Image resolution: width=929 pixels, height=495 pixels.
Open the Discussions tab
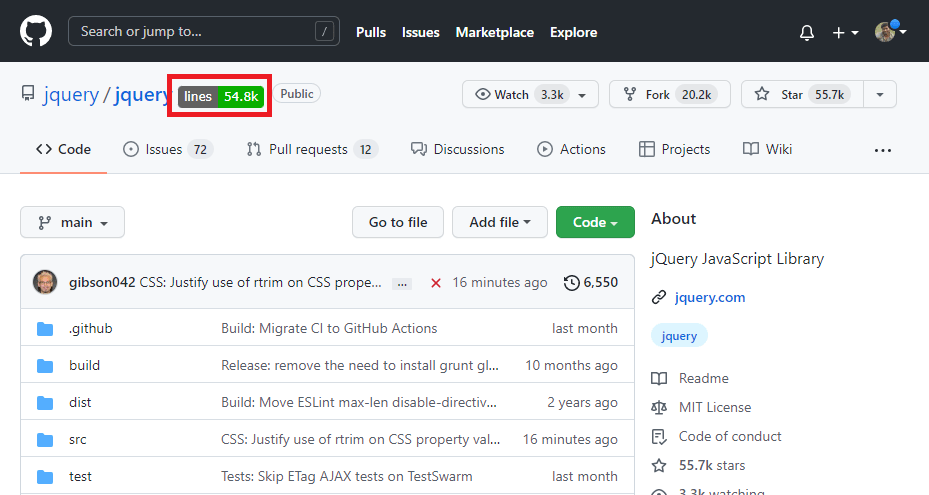click(457, 149)
